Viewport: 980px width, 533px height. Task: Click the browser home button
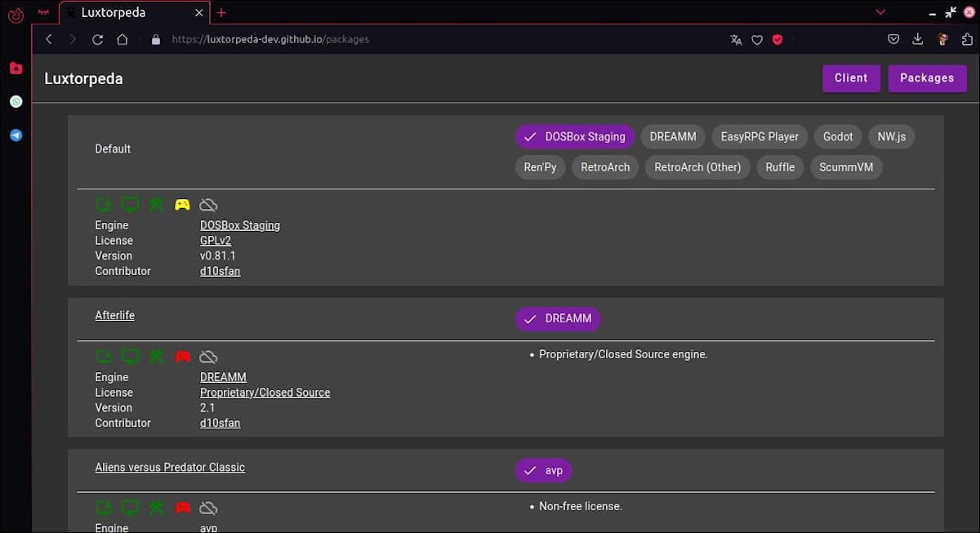tap(122, 39)
